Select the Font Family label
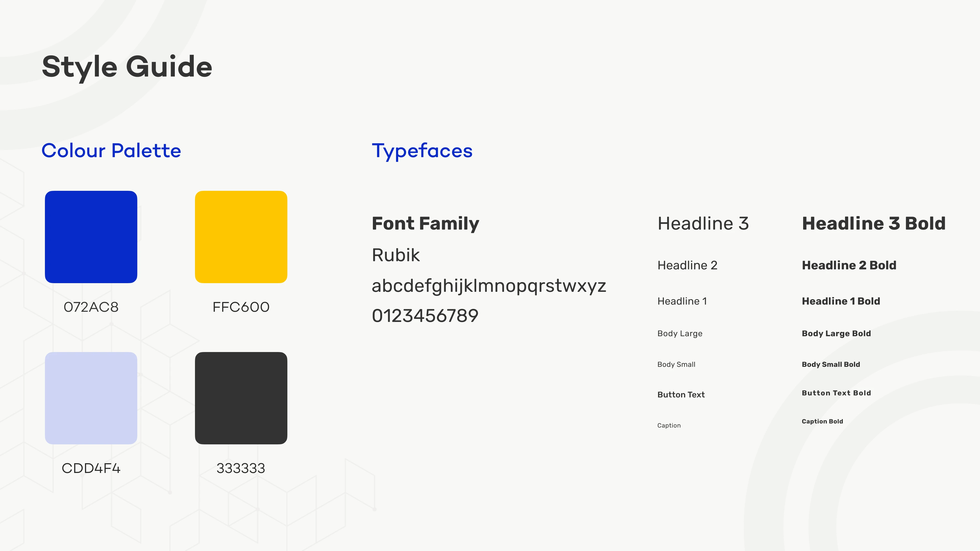The image size is (980, 551). 425,223
